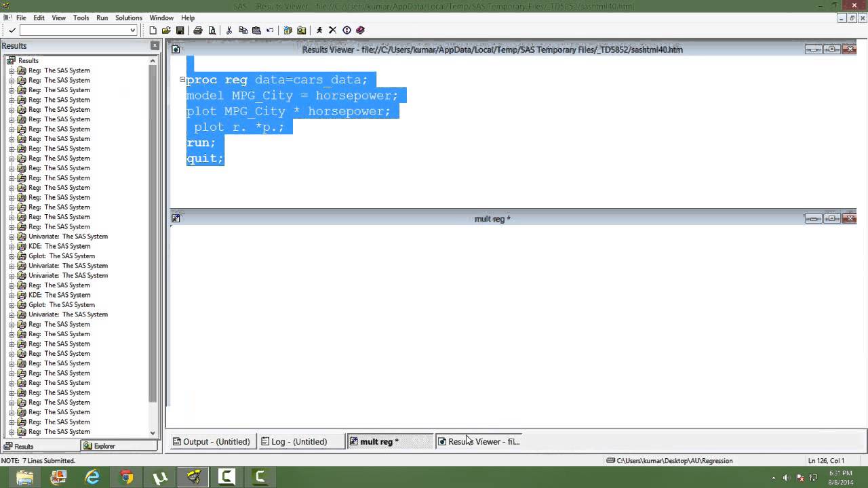Open the Tools menu
This screenshot has width=868, height=488.
[81, 18]
